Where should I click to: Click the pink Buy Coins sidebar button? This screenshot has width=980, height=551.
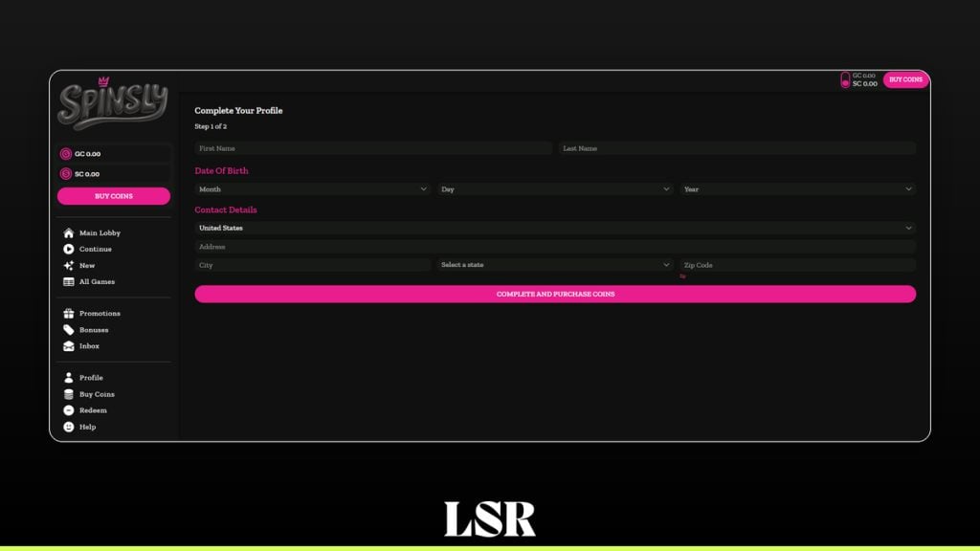pyautogui.click(x=114, y=196)
